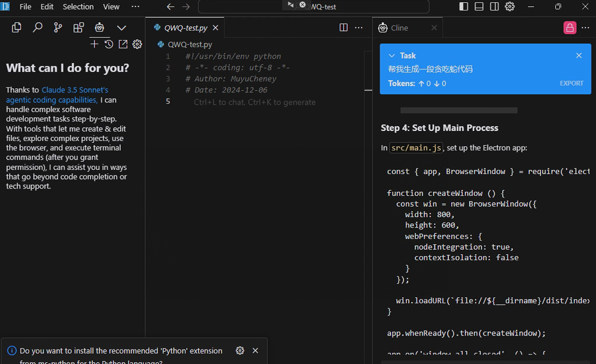This screenshot has height=364, width=596.
Task: Expand the hidden sidebar views chevron
Action: [x=122, y=28]
